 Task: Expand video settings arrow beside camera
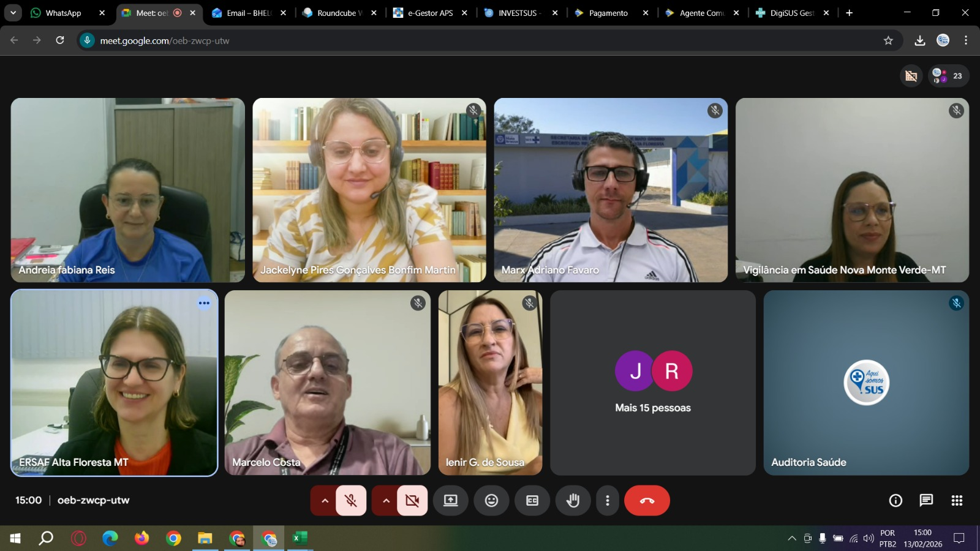pyautogui.click(x=386, y=501)
